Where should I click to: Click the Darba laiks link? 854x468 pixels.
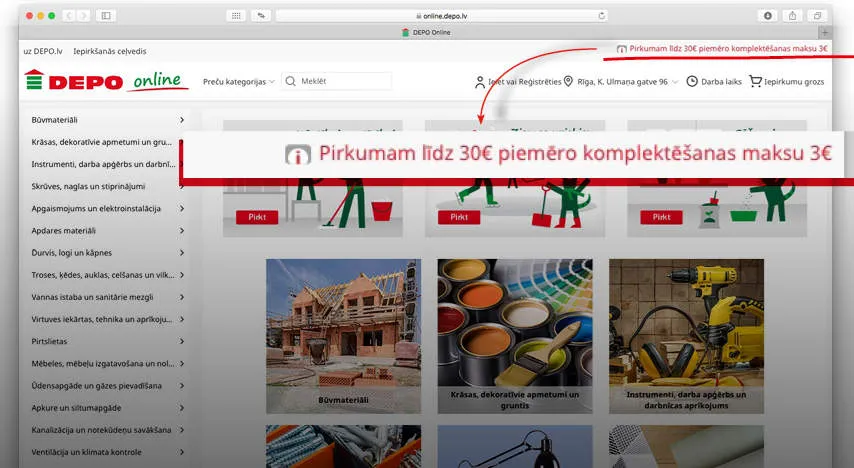click(x=721, y=82)
